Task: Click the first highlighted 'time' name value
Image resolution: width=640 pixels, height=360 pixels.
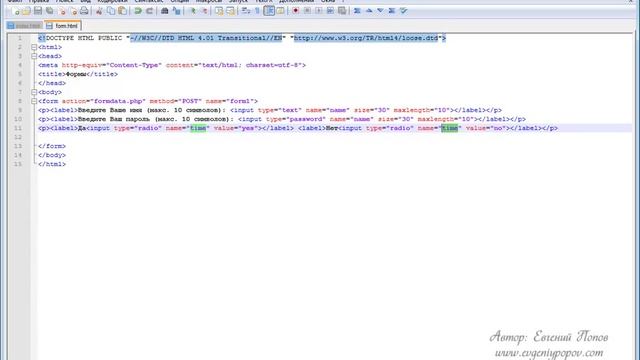Action: tap(198, 128)
